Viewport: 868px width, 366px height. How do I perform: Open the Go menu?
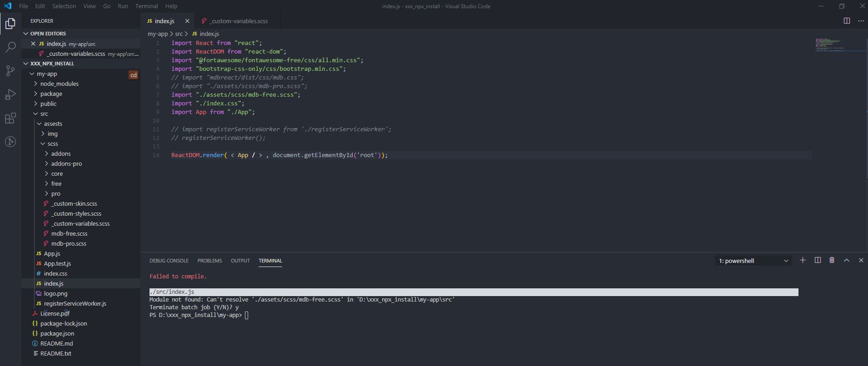[x=107, y=6]
